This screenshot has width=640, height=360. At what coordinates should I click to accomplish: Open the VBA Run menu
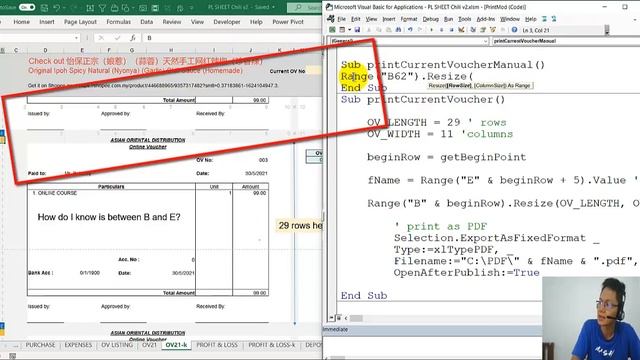pos(448,19)
